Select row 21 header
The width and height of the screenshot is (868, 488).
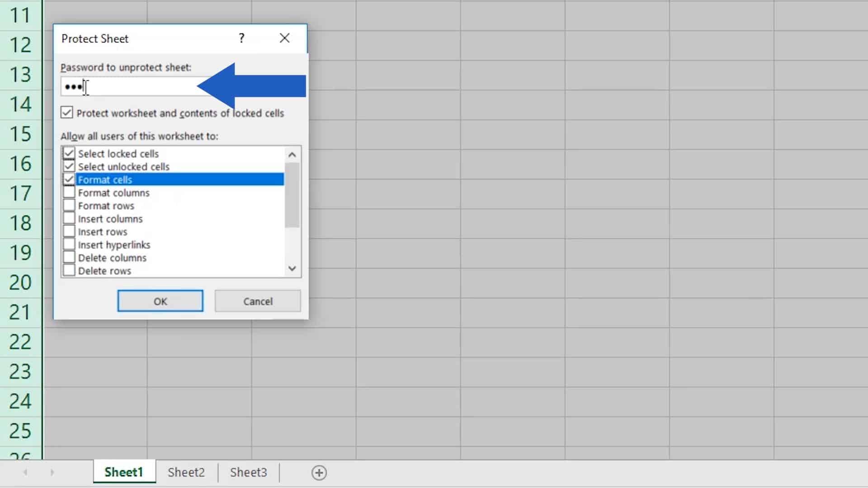tap(21, 312)
